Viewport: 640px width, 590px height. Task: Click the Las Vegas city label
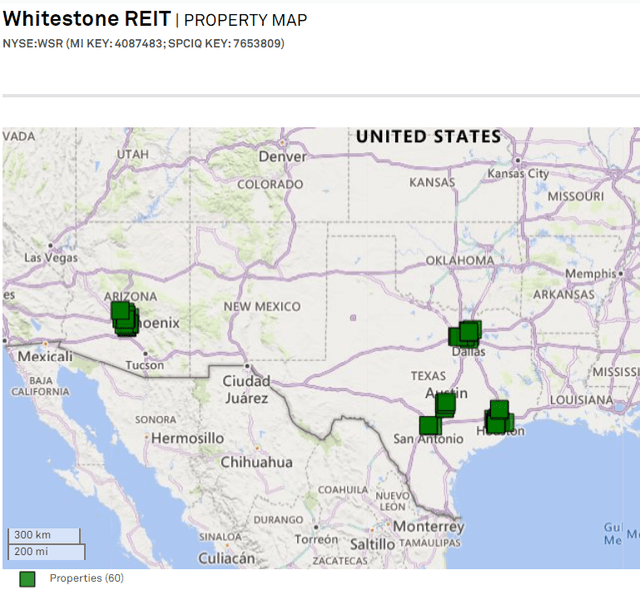51,258
